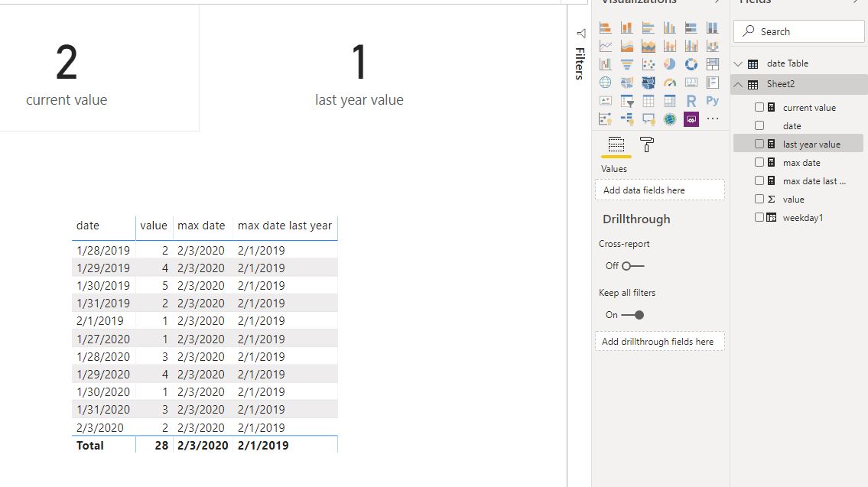The width and height of the screenshot is (868, 487).
Task: Open more visuals ellipsis menu
Action: [x=713, y=119]
